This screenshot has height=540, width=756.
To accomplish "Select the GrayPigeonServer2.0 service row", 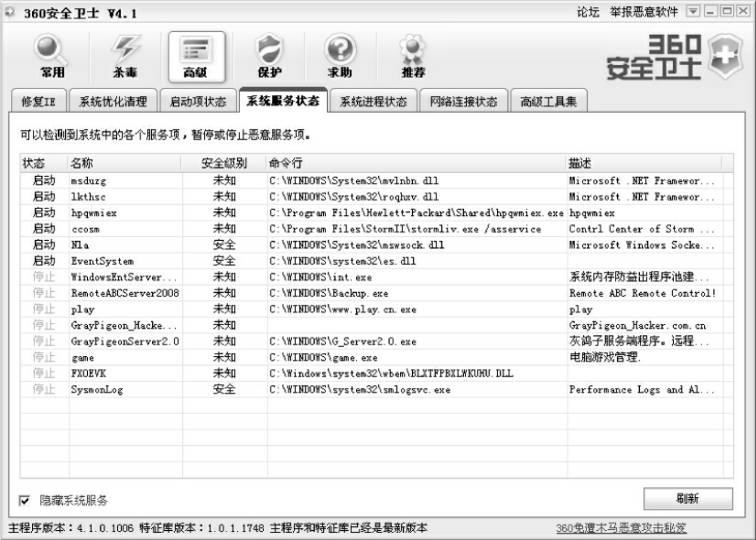I will (x=377, y=341).
